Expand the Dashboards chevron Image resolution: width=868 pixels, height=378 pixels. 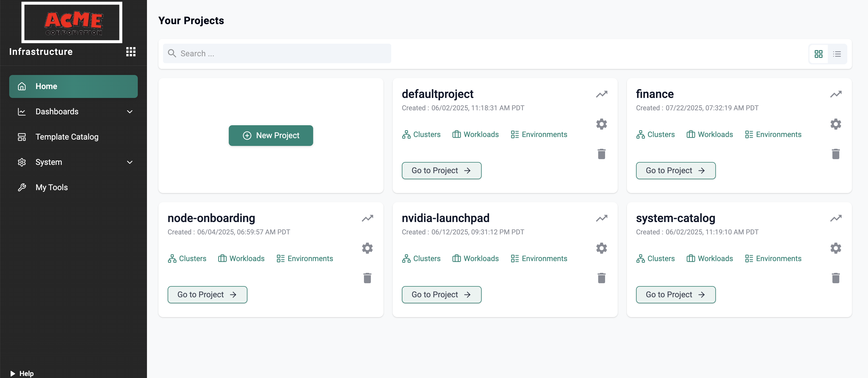click(130, 112)
